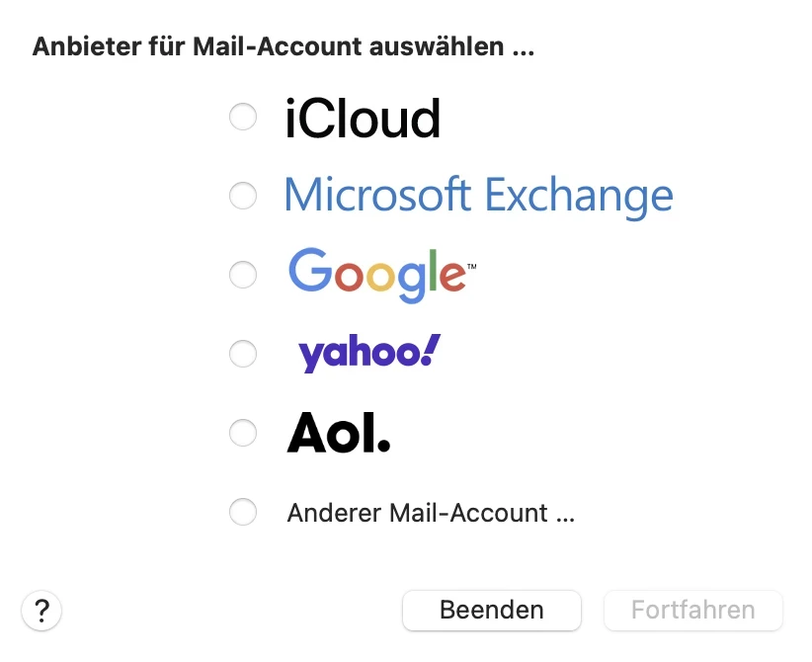
Task: Click the Anderer Mail-Account option text
Action: point(431,512)
